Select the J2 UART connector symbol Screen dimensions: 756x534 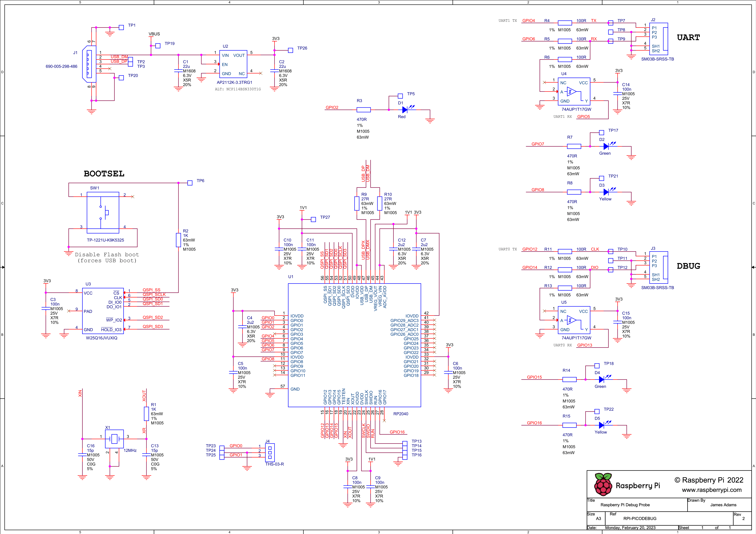(x=659, y=39)
